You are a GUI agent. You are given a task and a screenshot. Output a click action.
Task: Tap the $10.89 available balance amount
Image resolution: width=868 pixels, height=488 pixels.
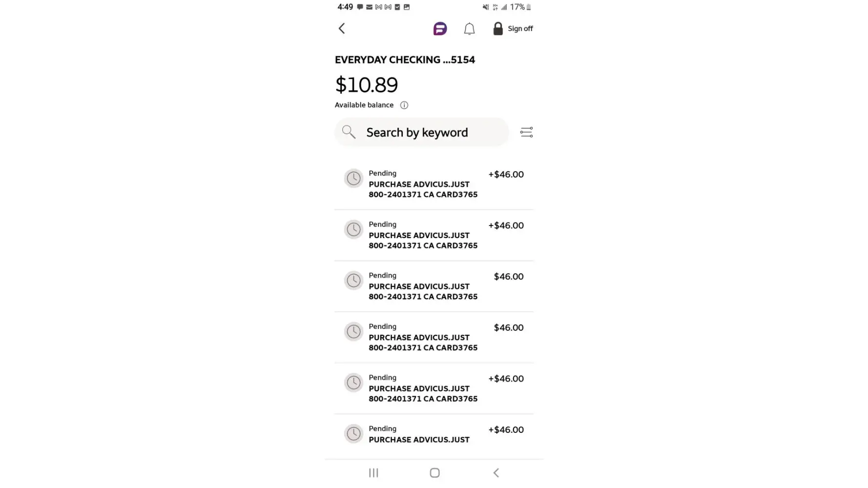(x=366, y=85)
